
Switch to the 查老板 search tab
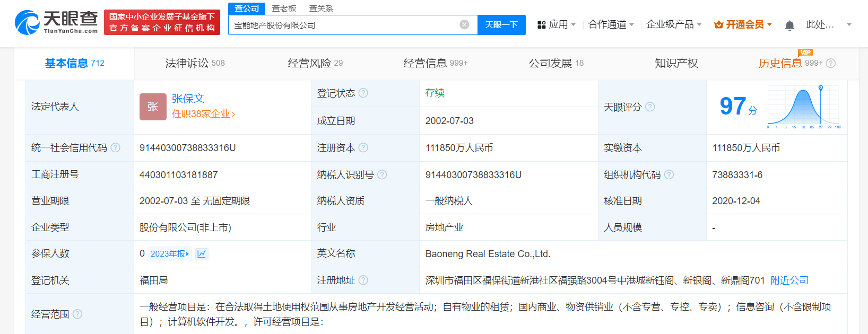284,8
